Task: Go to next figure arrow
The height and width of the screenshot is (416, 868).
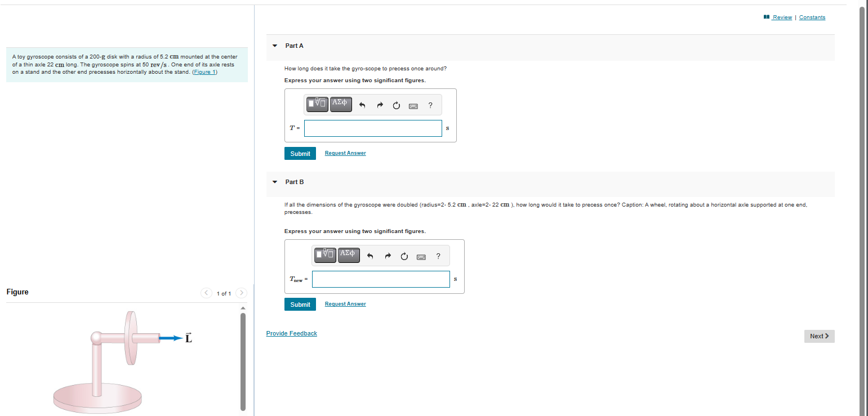Action: (x=241, y=293)
